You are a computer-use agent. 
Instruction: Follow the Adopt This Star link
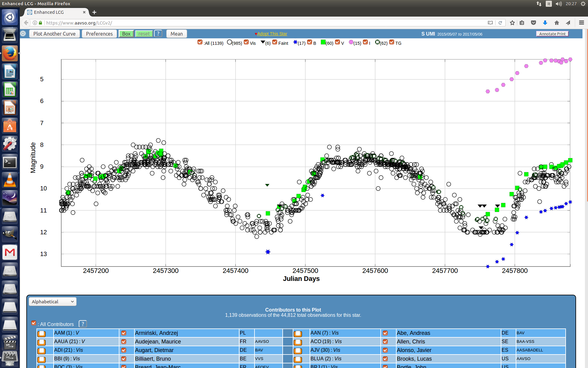[272, 34]
